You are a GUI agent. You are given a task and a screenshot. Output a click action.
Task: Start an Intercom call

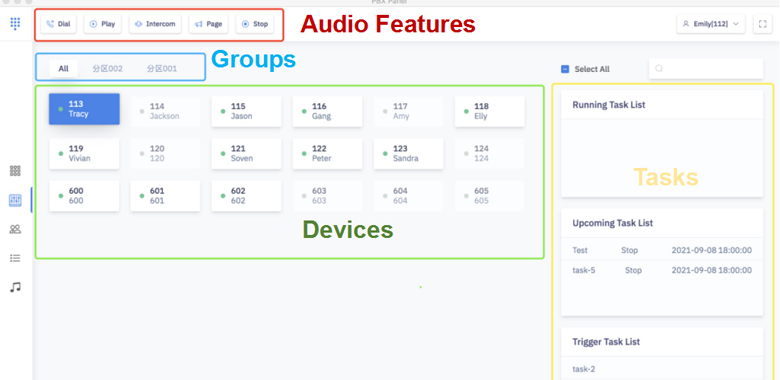click(155, 24)
